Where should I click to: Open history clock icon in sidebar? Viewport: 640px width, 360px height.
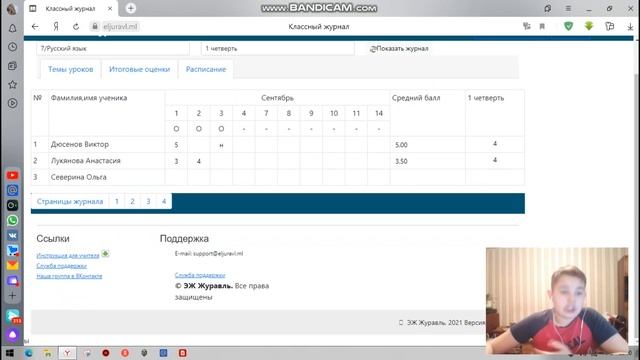point(13,47)
